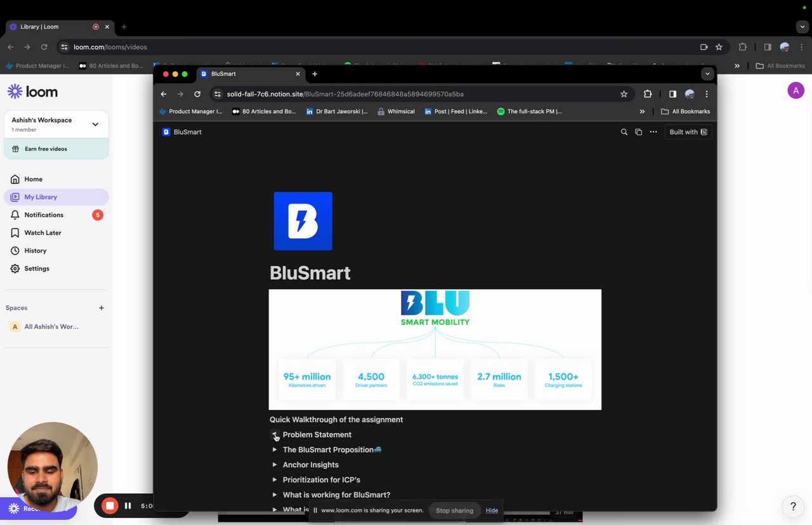Open All Bookmarks folder in BluSmart window

(685, 111)
